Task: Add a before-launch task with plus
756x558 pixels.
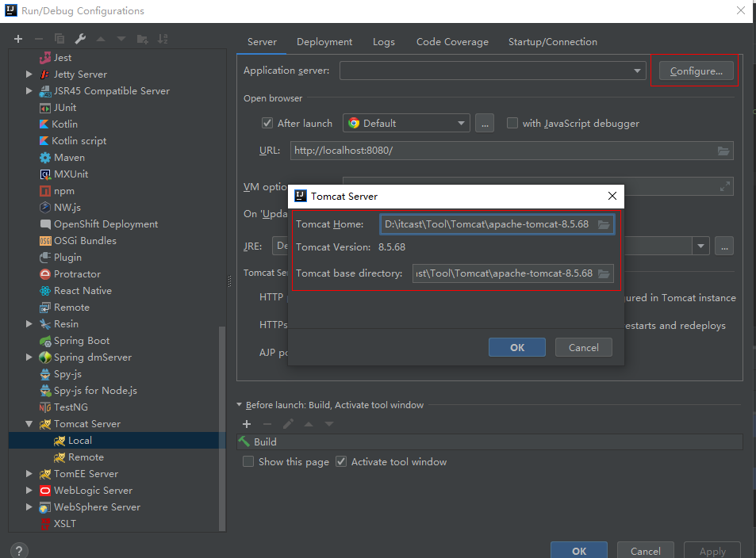Action: [x=247, y=424]
